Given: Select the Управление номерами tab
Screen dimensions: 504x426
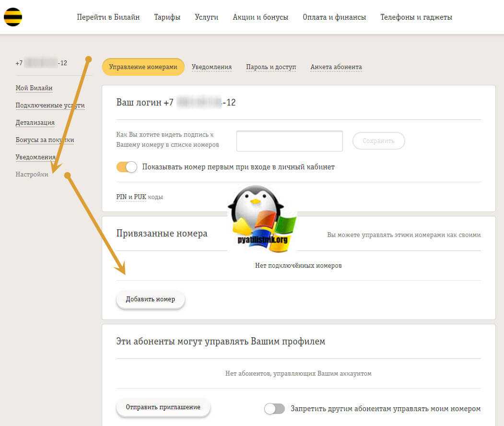Looking at the screenshot, I should (143, 67).
